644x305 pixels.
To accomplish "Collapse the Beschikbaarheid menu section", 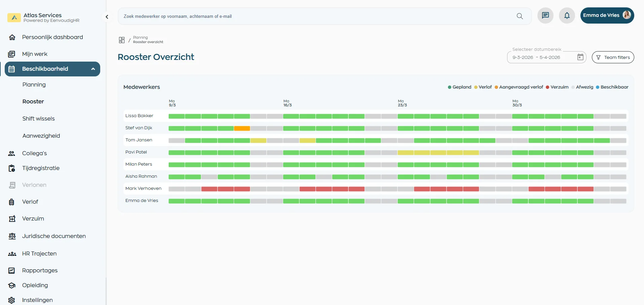I will [93, 69].
